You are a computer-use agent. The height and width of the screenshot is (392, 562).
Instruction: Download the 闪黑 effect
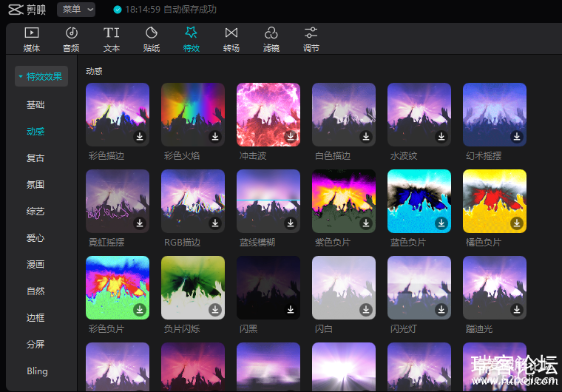(291, 309)
